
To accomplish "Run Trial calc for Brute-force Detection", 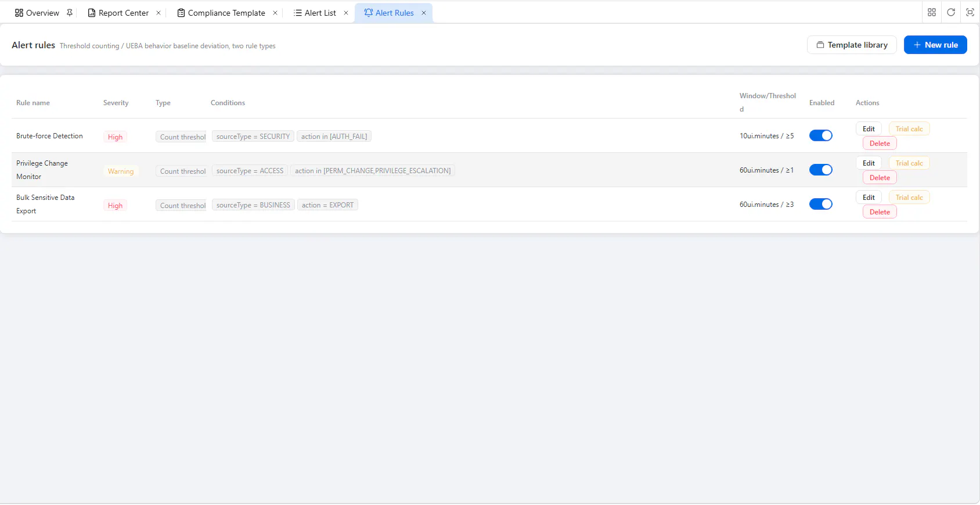I will (x=909, y=129).
